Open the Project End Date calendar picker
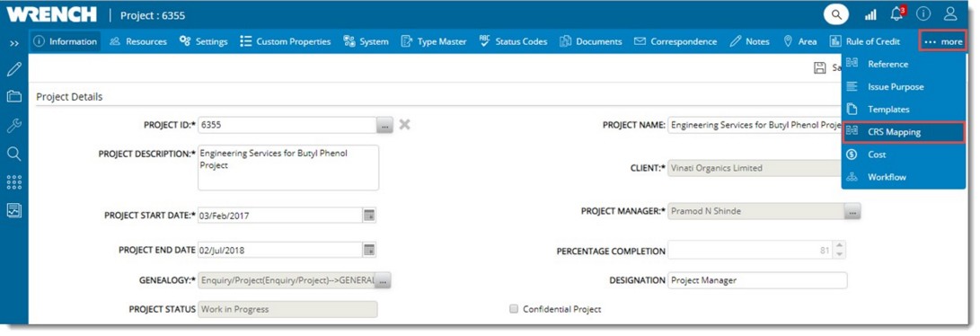 click(x=369, y=250)
